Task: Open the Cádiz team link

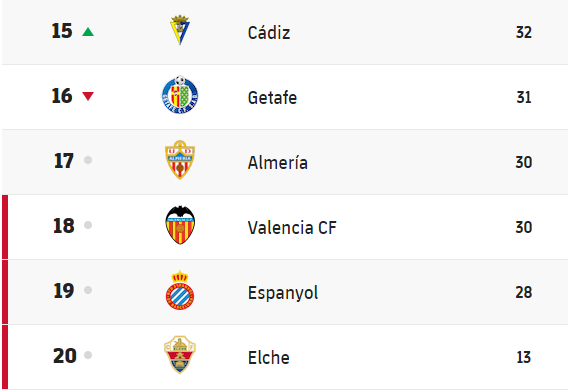Action: 269,32
